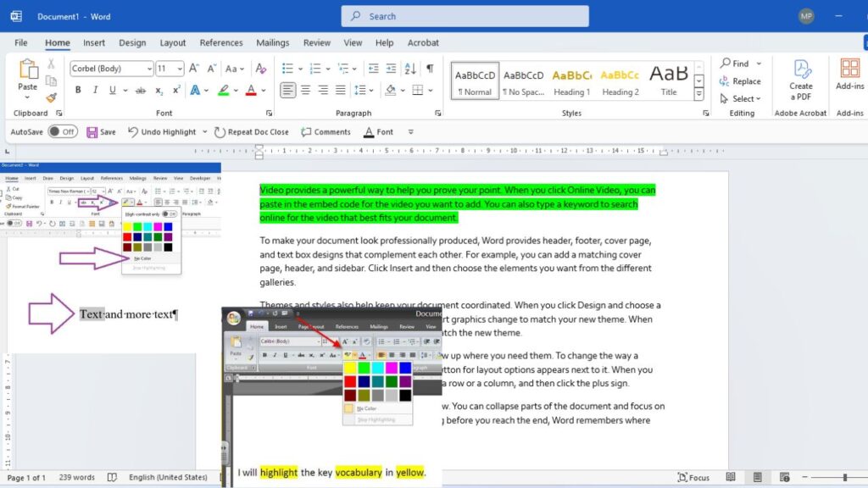The height and width of the screenshot is (488, 868).
Task: Open the Paste options arrow
Action: coord(27,97)
